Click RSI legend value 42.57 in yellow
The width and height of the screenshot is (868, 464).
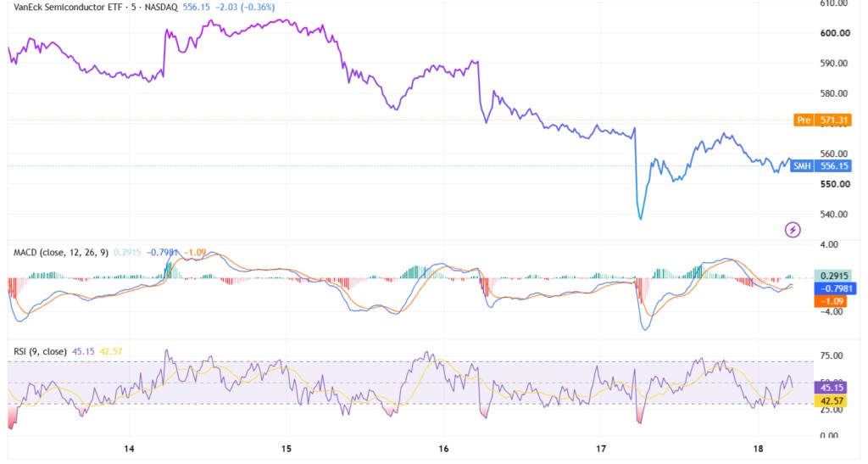(111, 351)
